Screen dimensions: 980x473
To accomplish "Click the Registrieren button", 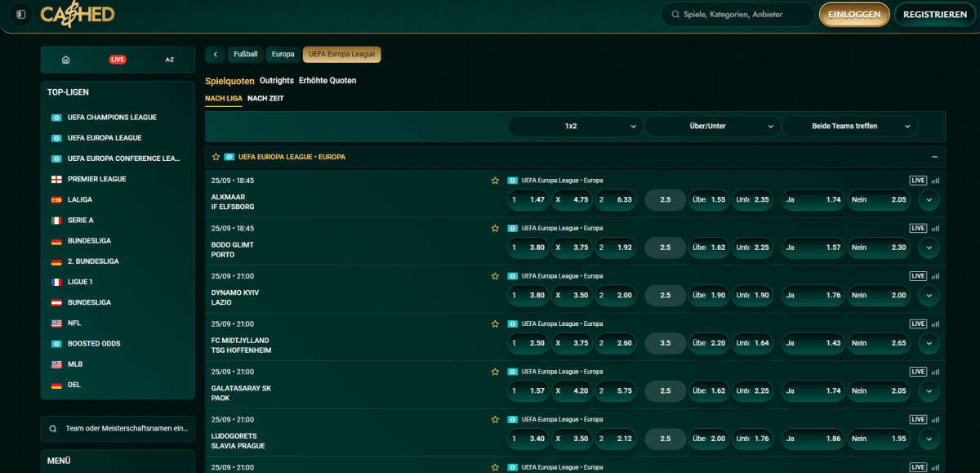I will (x=936, y=15).
